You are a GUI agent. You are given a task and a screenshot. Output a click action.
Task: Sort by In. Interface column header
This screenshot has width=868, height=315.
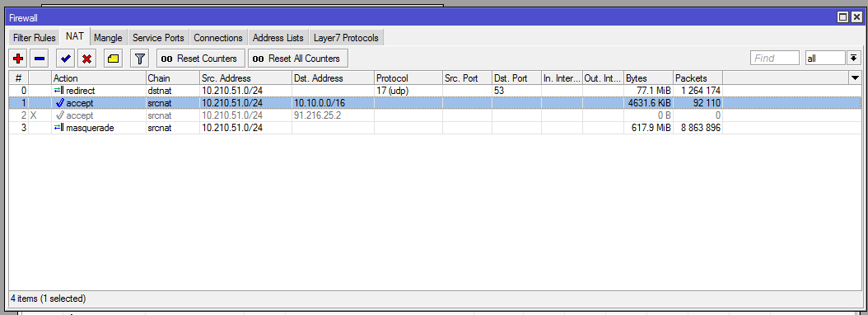(x=562, y=78)
